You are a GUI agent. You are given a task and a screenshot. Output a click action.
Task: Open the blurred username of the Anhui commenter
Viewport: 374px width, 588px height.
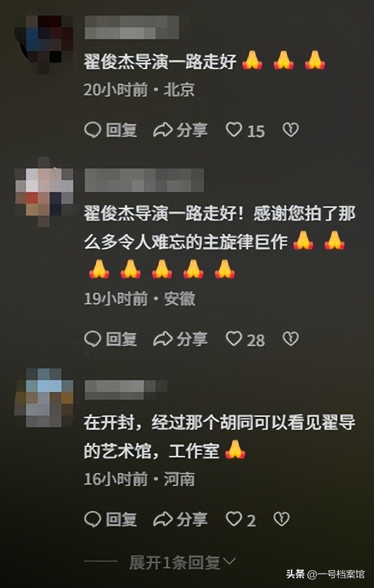(144, 180)
